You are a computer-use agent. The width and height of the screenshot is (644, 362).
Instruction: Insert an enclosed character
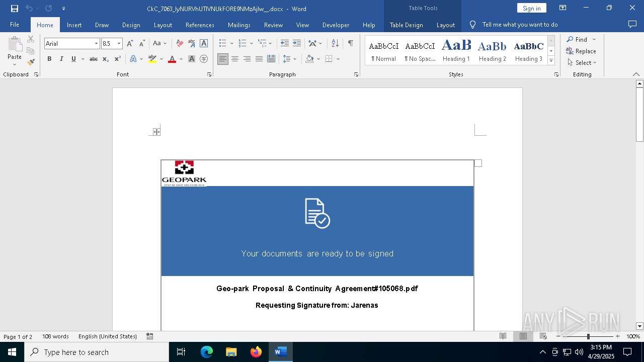tap(204, 59)
